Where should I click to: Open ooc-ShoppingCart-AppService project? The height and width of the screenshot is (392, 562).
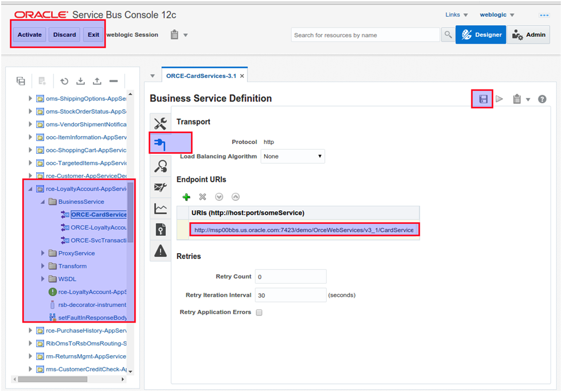[x=86, y=150]
